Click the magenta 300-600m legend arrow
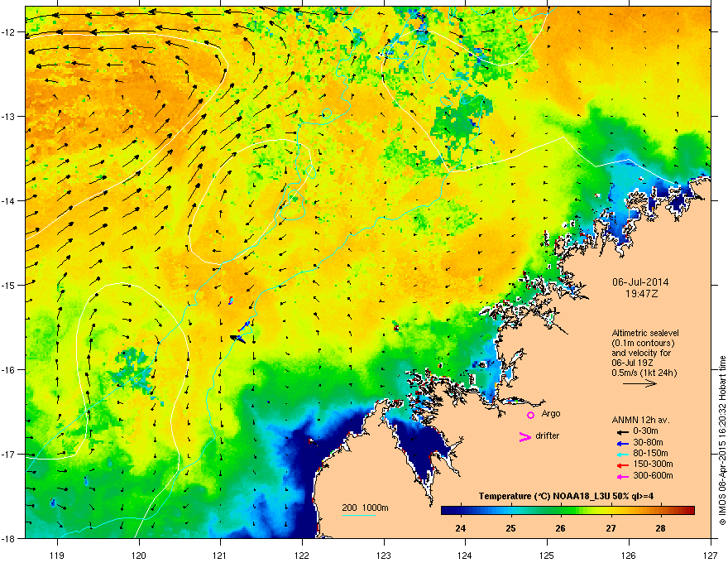This screenshot has width=728, height=563. (x=623, y=477)
